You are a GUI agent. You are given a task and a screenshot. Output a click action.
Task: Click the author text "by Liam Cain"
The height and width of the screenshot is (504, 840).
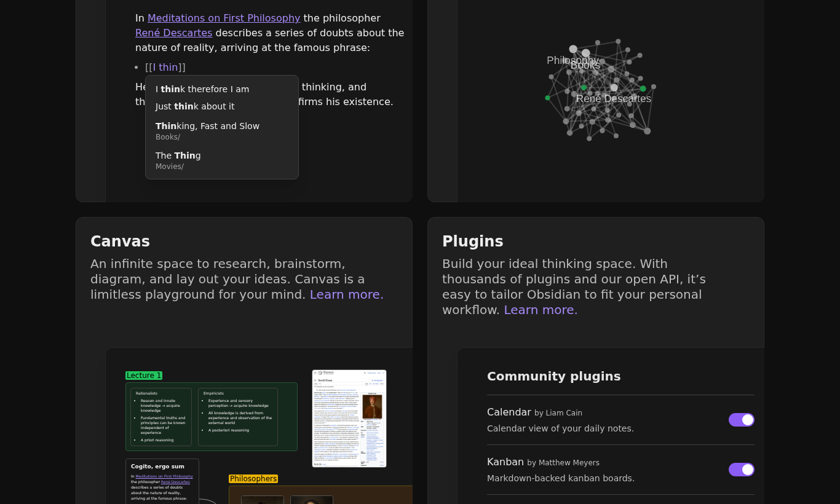click(x=558, y=413)
